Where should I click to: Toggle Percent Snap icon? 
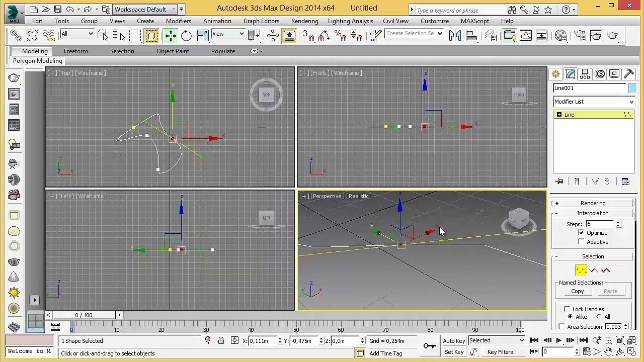tap(340, 35)
